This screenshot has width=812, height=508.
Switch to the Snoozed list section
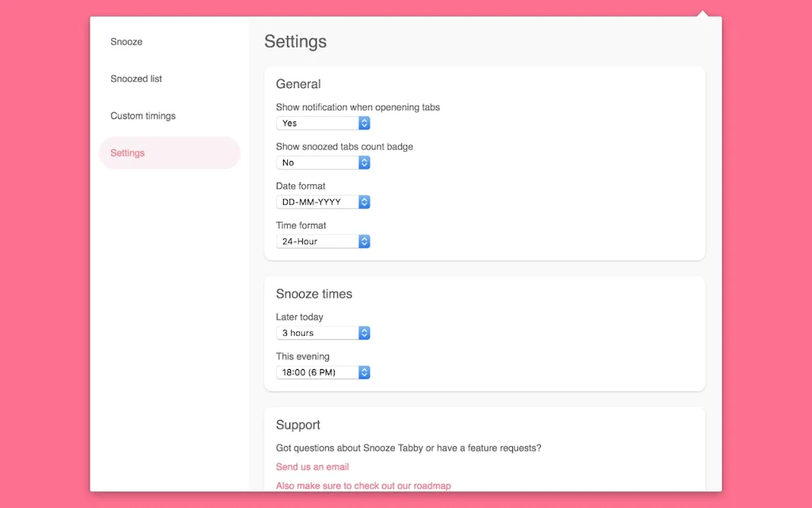[x=136, y=79]
